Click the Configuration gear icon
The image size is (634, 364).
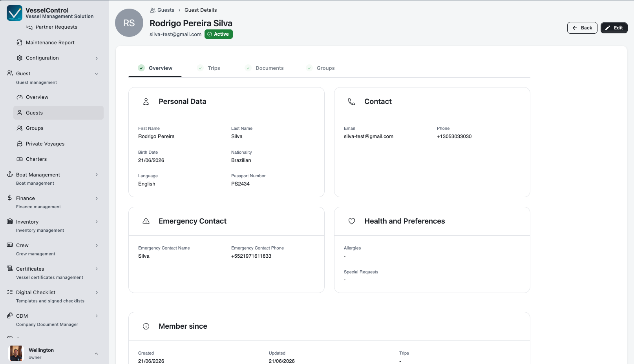point(20,58)
